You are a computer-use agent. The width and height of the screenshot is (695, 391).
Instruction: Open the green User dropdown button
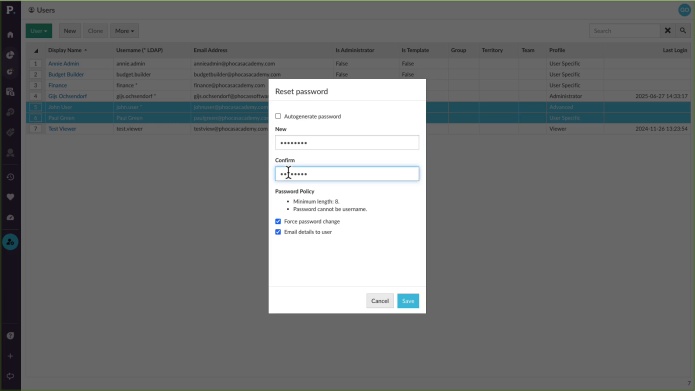[39, 31]
